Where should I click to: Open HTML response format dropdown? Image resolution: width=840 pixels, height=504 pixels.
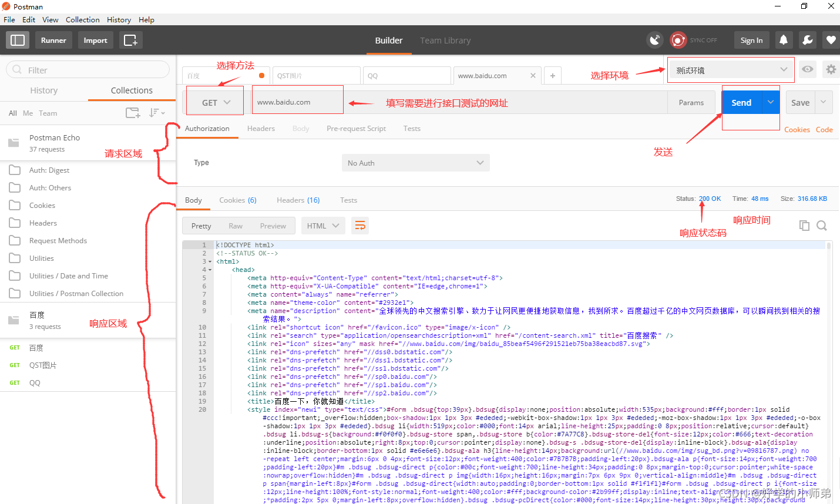pyautogui.click(x=323, y=226)
